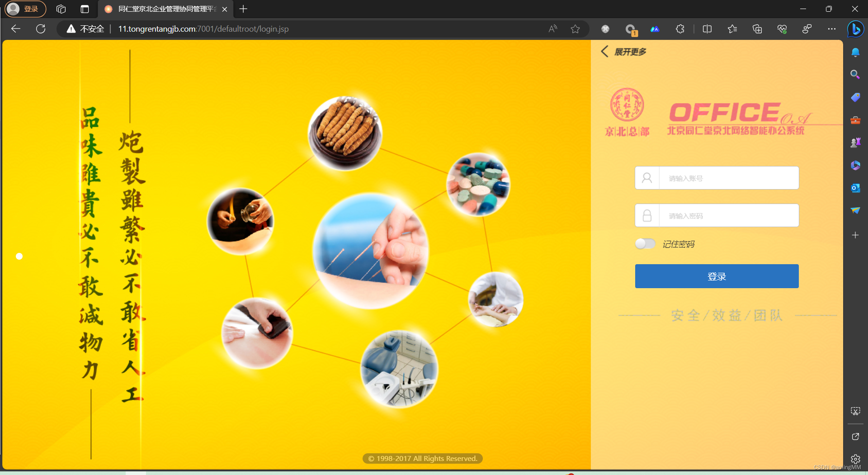Open the extensions puzzle icon
This screenshot has height=475, width=868.
(x=680, y=29)
